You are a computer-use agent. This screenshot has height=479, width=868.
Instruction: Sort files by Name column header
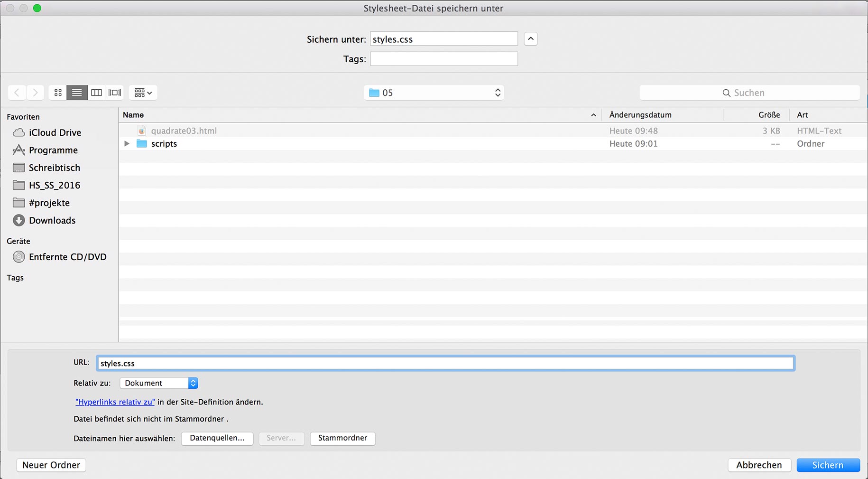[x=133, y=115]
